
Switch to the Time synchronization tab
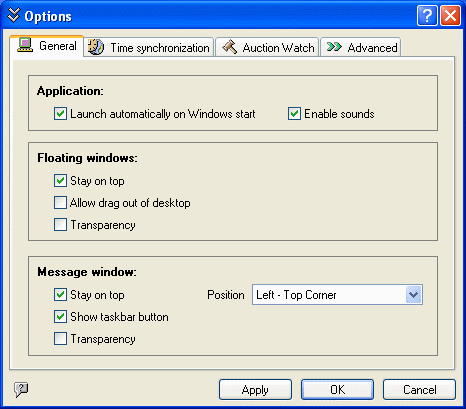coord(149,47)
